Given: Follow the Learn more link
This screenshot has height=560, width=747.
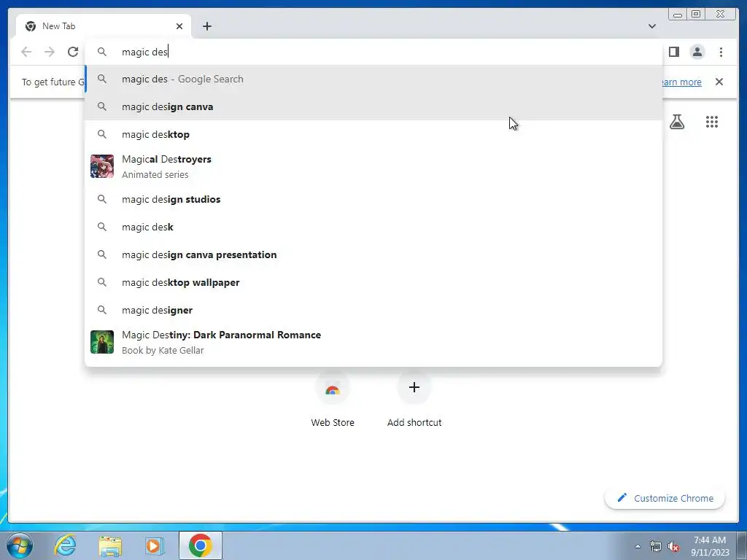Looking at the screenshot, I should pyautogui.click(x=681, y=82).
